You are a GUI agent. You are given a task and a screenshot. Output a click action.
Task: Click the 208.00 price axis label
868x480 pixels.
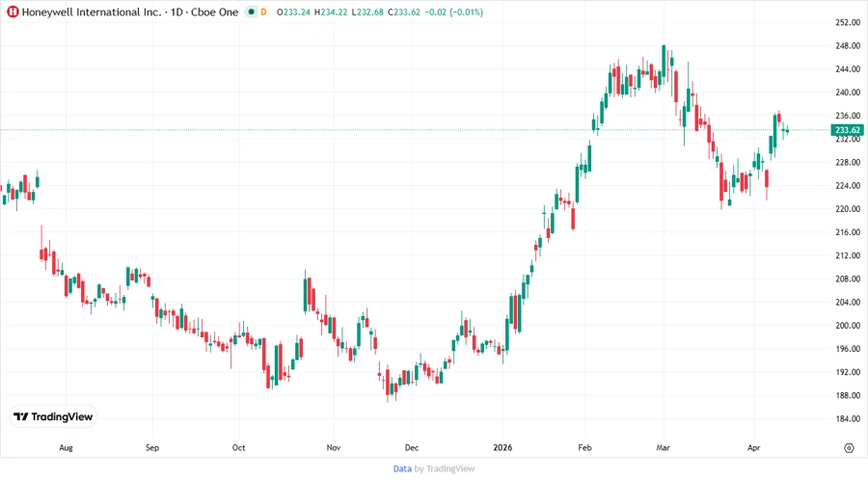[848, 279]
